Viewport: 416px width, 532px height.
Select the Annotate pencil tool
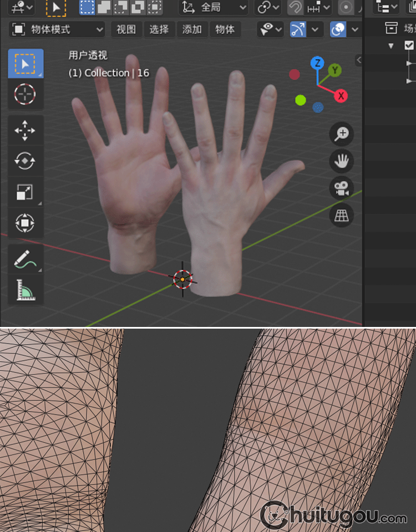[x=25, y=259]
